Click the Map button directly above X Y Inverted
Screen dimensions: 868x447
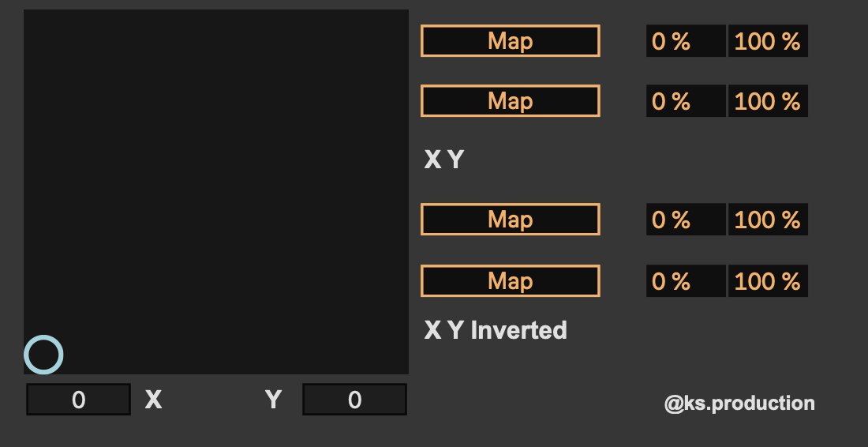510,281
